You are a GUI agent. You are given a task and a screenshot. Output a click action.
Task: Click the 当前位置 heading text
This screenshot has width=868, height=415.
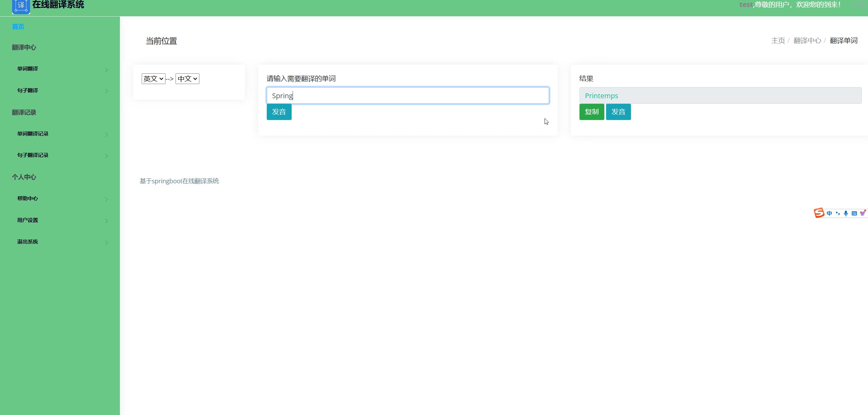tap(161, 41)
